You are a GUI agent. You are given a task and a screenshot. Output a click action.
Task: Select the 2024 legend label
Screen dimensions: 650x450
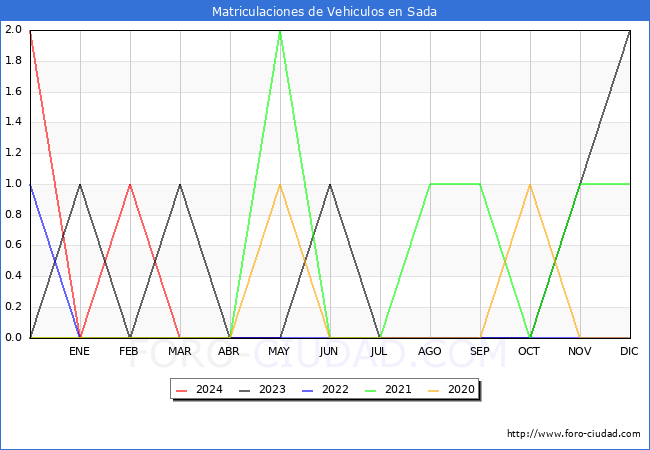click(x=209, y=390)
